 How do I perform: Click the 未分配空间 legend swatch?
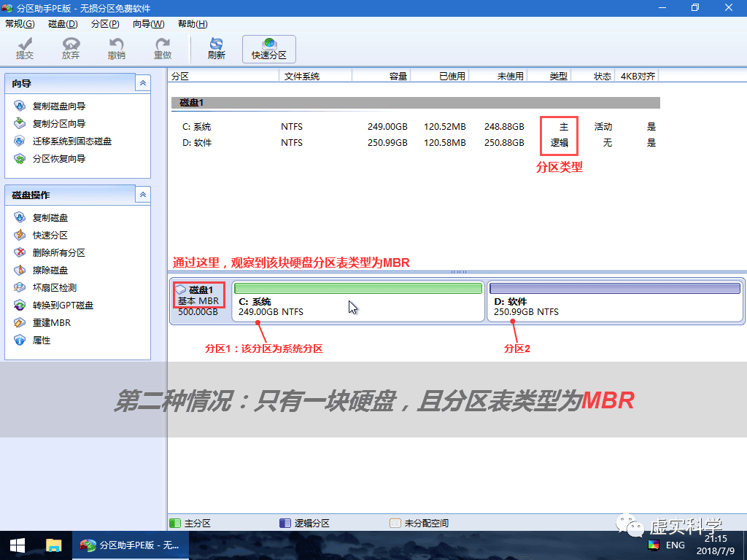pyautogui.click(x=395, y=524)
